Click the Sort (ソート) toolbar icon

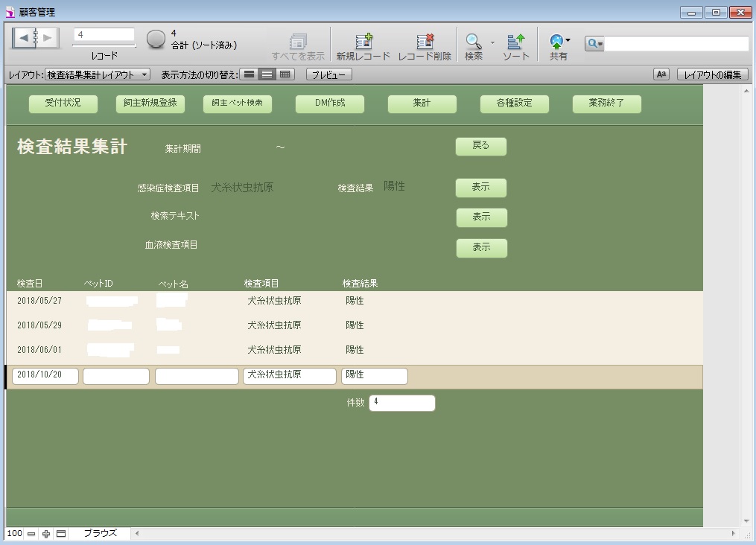pyautogui.click(x=515, y=42)
